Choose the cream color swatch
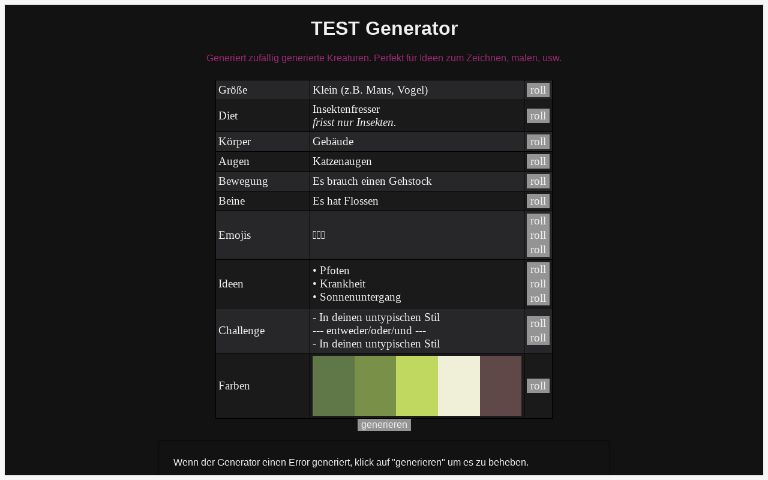Viewport: 768px width, 480px height. click(459, 386)
